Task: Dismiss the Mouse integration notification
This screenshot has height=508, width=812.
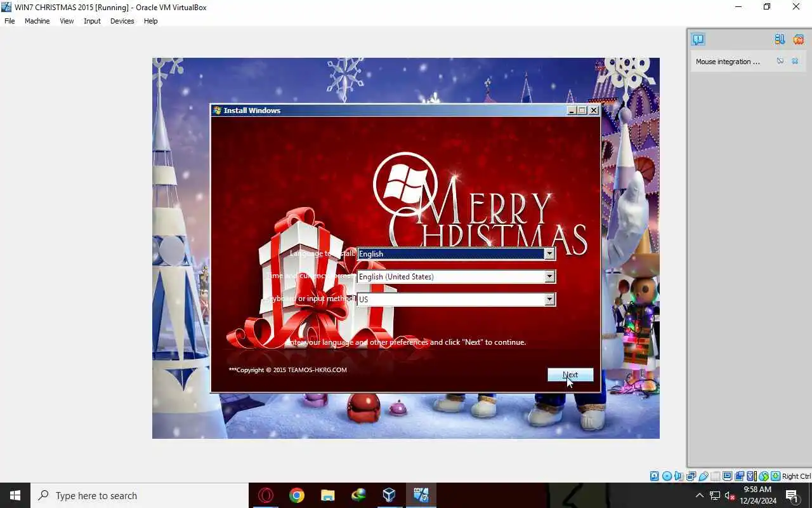Action: coord(795,62)
